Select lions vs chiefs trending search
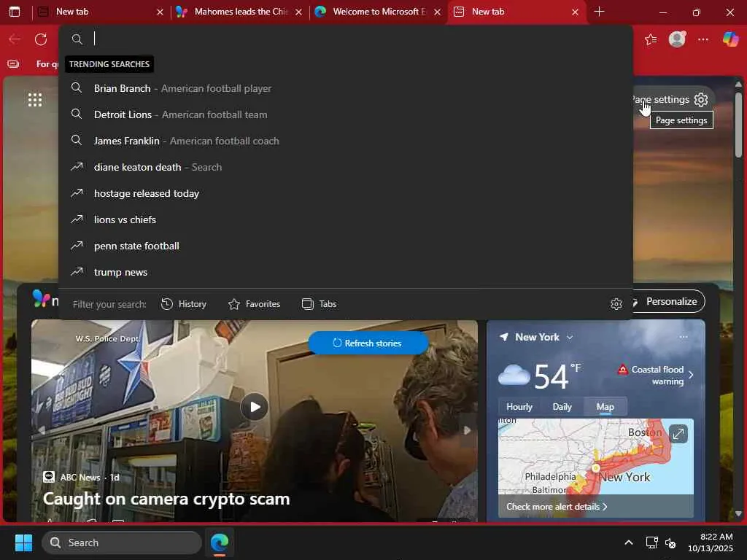This screenshot has width=747, height=560. [347, 219]
